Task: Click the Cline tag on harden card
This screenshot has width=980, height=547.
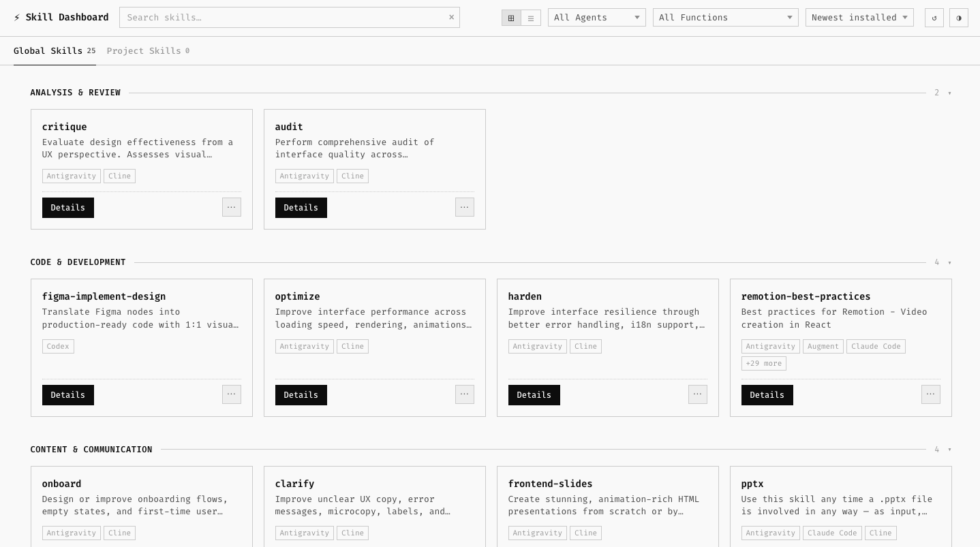Action: 585,347
